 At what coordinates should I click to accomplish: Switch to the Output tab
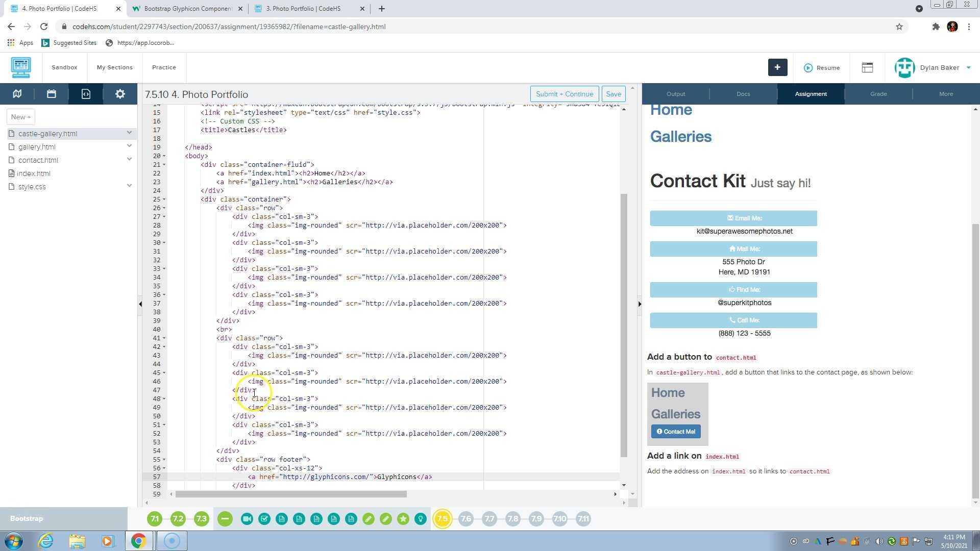click(675, 94)
